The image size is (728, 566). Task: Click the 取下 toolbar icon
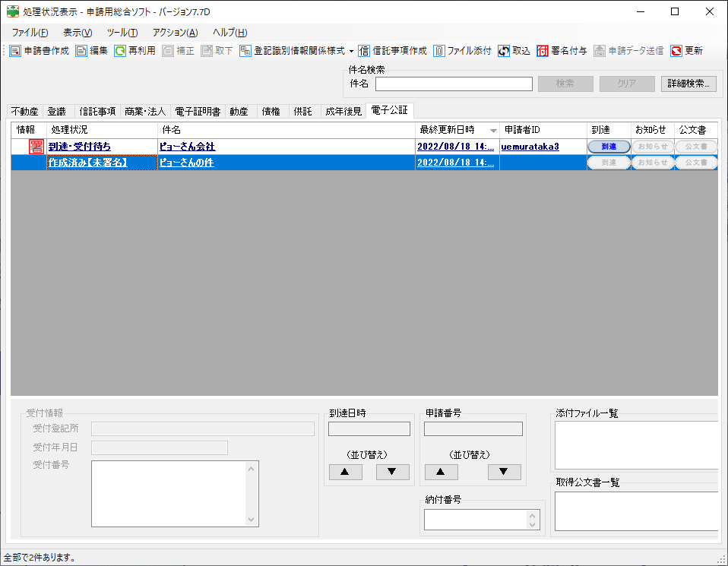point(207,51)
